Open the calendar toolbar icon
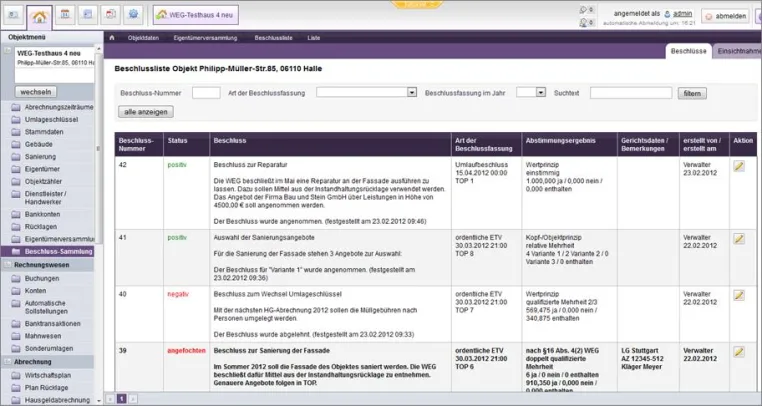This screenshot has height=406, width=762. click(x=65, y=15)
